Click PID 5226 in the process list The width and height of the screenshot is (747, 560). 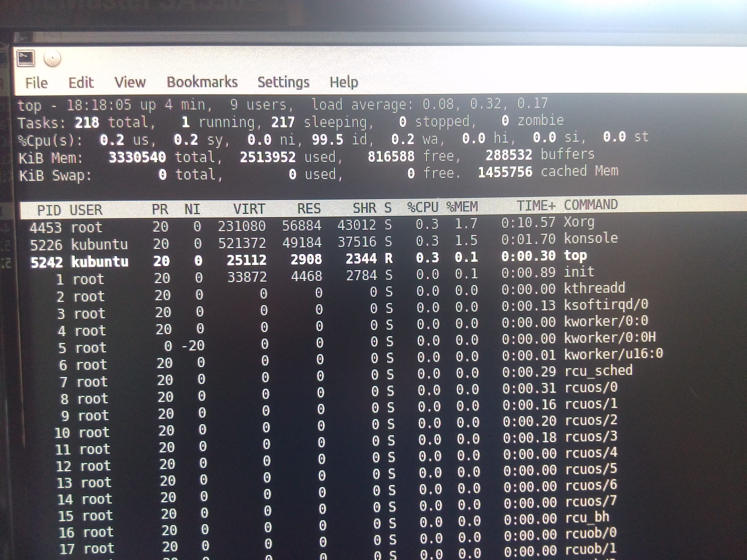click(46, 245)
